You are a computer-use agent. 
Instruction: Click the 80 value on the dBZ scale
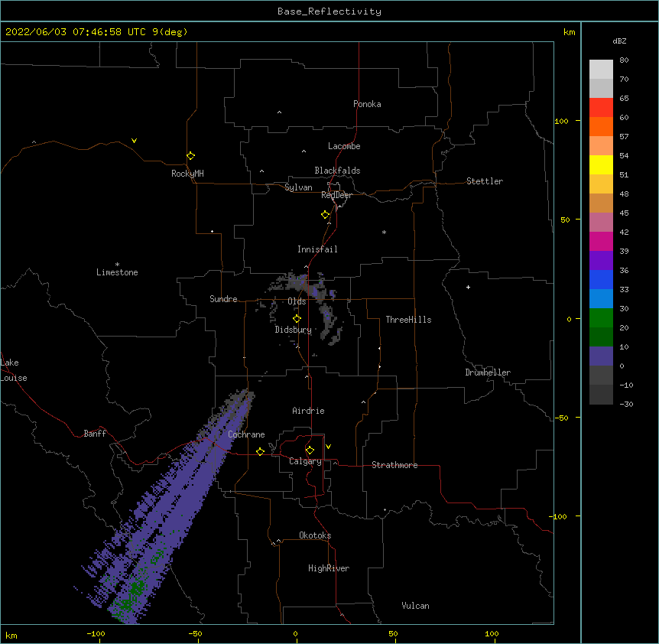[624, 60]
